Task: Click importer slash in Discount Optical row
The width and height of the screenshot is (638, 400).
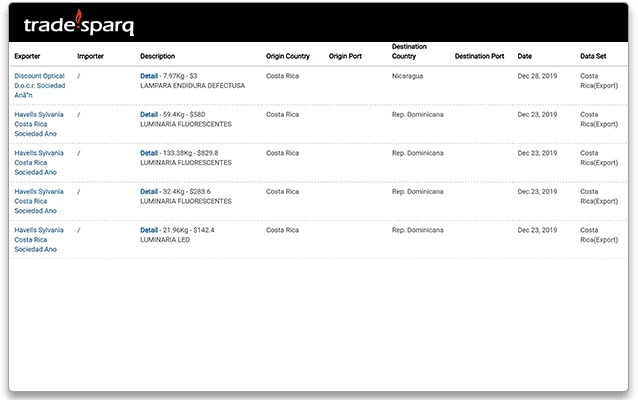Action: pos(79,76)
